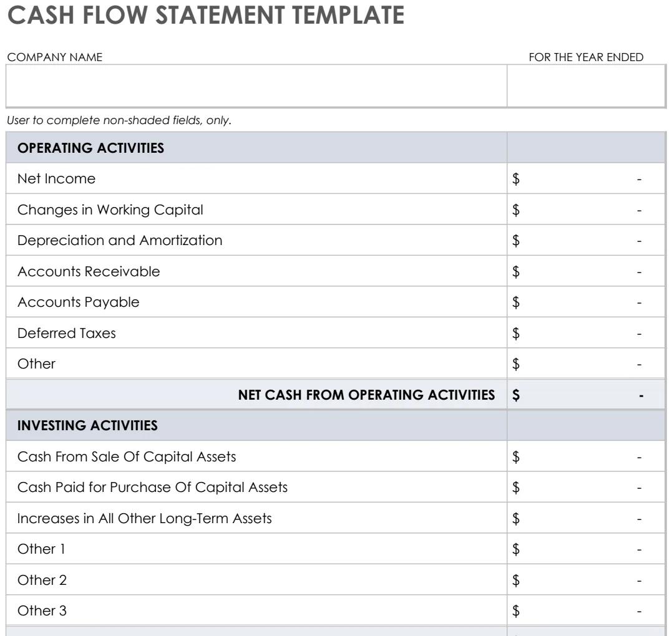Click 'Net Cash From Operating Activities' label

coord(366,395)
